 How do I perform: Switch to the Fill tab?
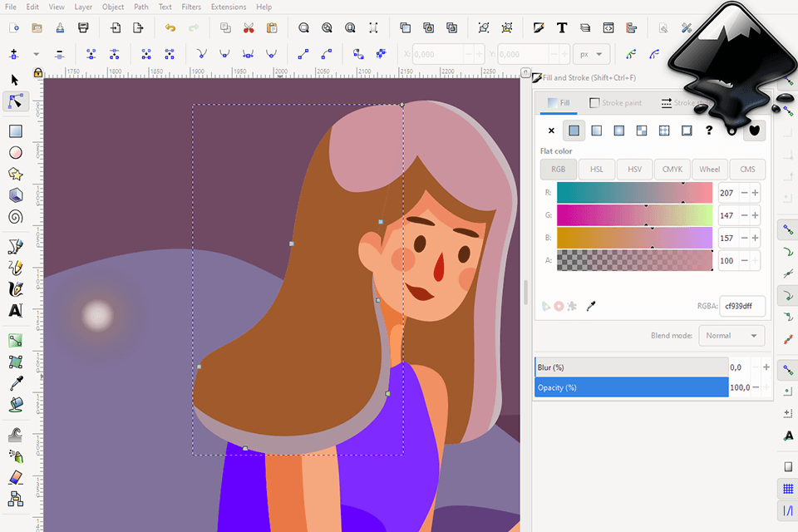[x=559, y=103]
